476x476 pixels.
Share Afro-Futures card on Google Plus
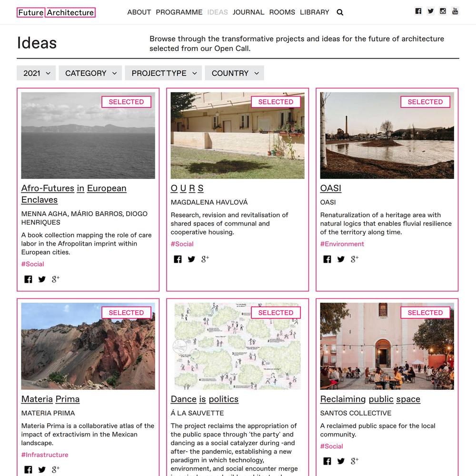click(55, 279)
